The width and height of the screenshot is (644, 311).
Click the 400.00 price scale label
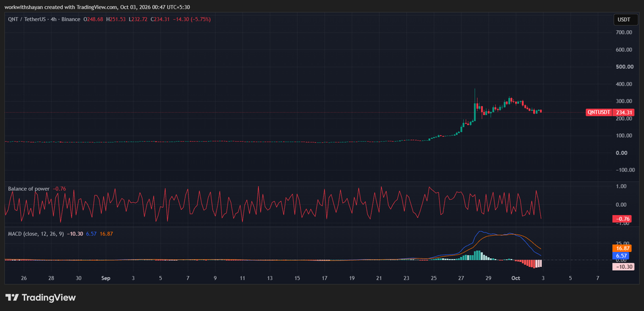click(623, 84)
